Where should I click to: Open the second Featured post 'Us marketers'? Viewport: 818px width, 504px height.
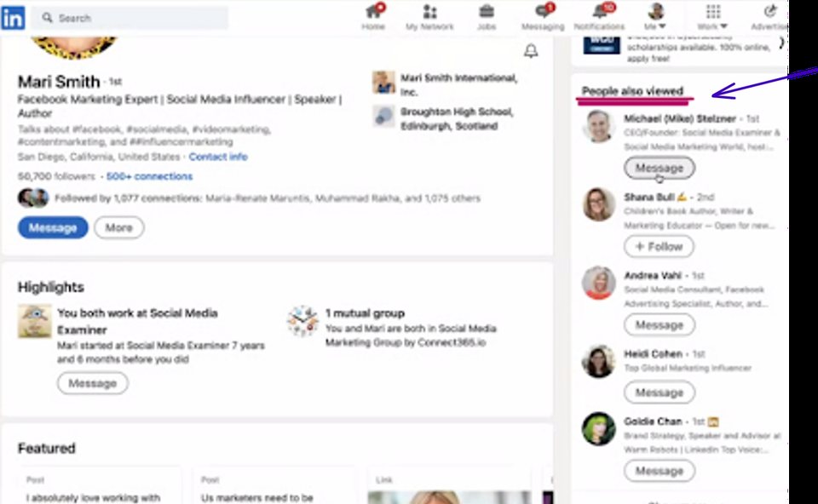pos(274,486)
